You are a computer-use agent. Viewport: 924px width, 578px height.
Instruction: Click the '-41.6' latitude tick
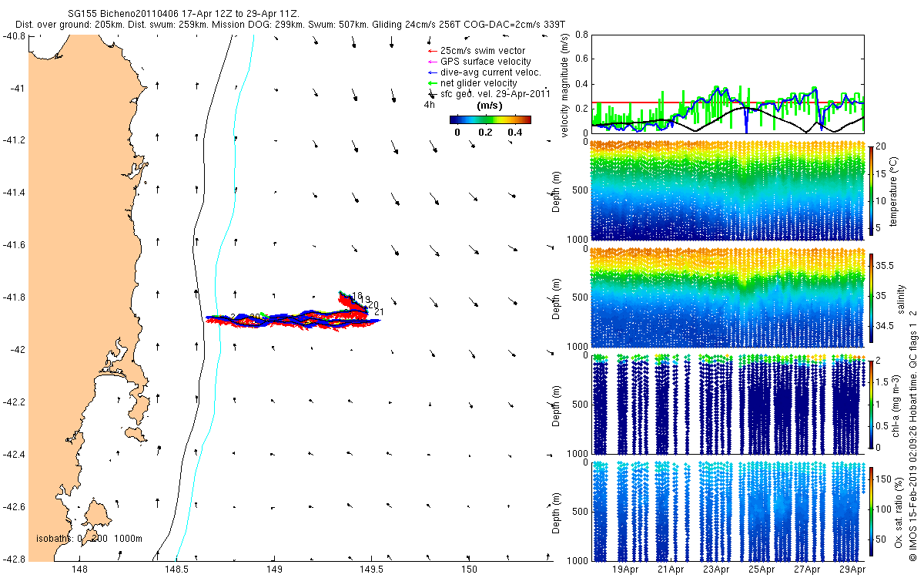14,245
